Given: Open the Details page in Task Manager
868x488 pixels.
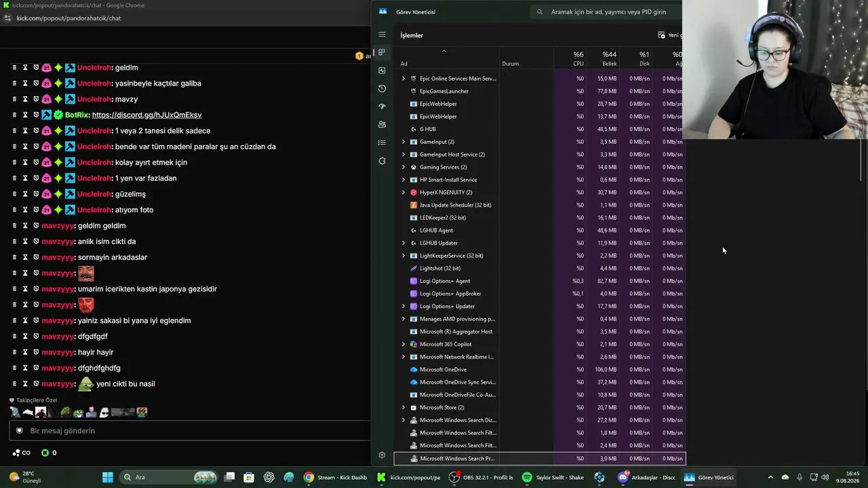Looking at the screenshot, I should pyautogui.click(x=382, y=142).
